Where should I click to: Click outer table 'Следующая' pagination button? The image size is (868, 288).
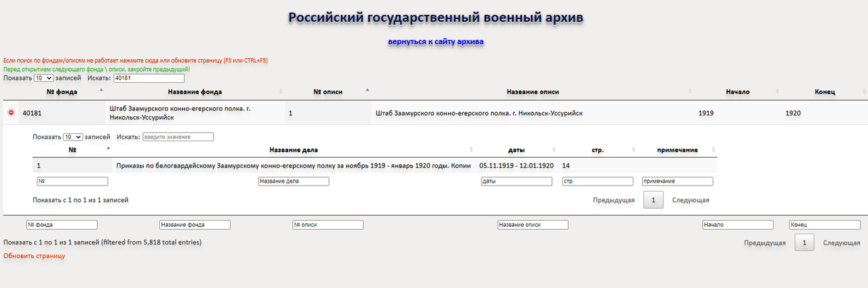tap(842, 243)
